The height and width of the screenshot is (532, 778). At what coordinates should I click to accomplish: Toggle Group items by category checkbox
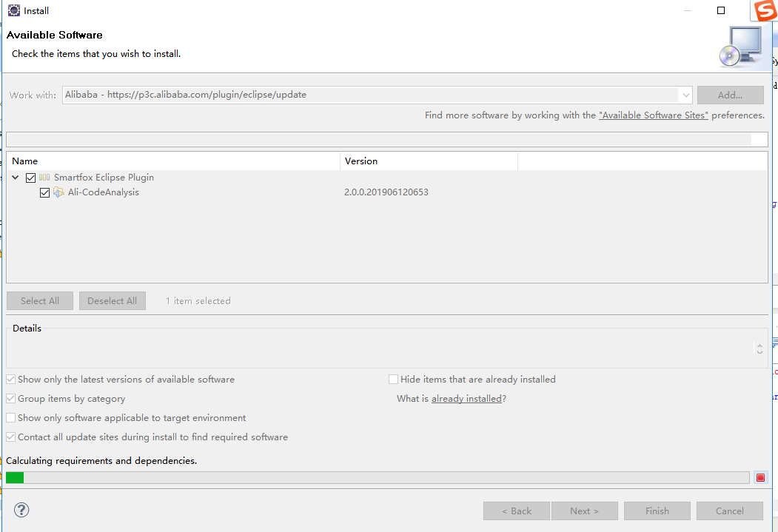10,399
